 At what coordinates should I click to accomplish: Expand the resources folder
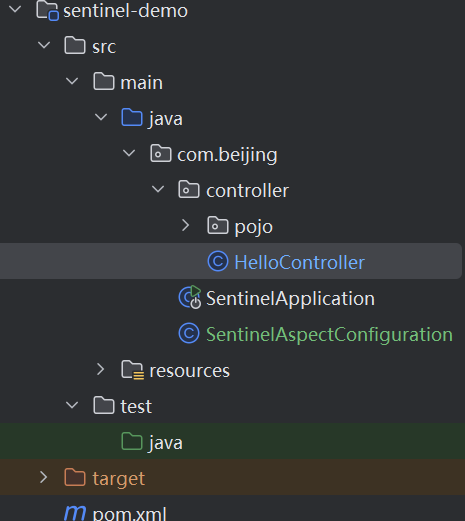coord(100,369)
